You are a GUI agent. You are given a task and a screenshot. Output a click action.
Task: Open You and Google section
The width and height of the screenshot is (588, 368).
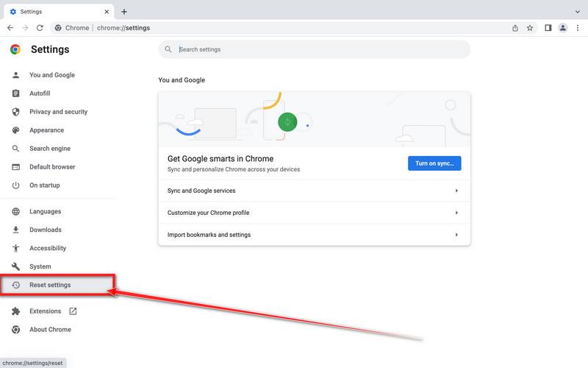click(x=52, y=75)
